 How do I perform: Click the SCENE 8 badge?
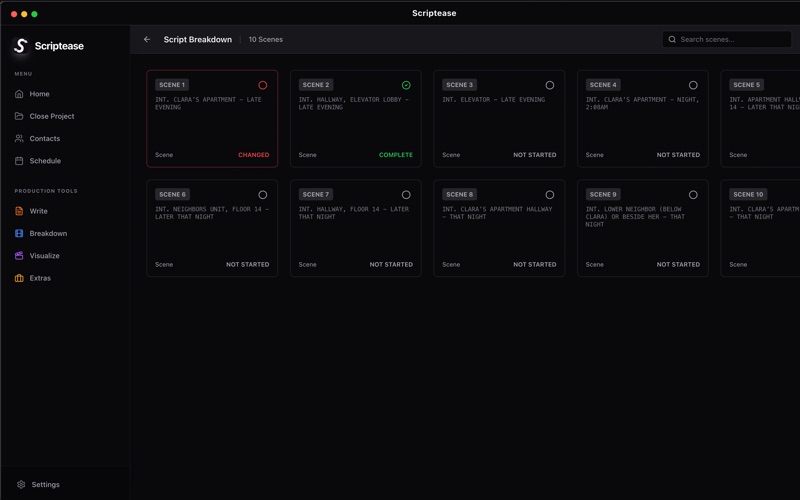[459, 194]
